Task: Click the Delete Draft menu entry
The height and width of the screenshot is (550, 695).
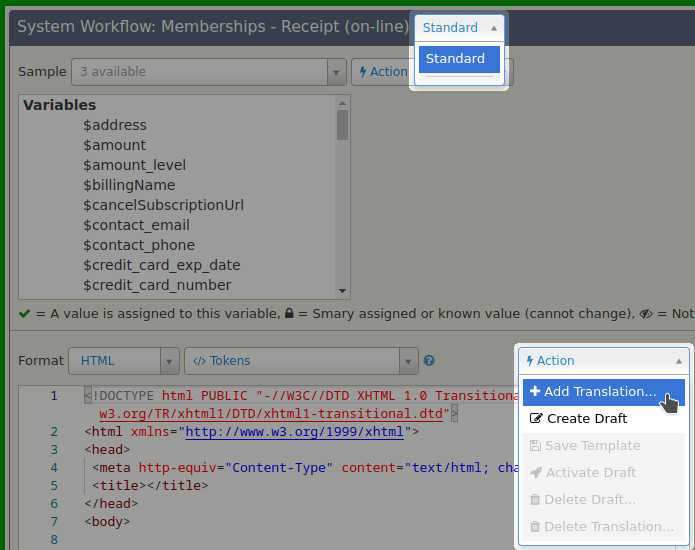Action: 590,499
